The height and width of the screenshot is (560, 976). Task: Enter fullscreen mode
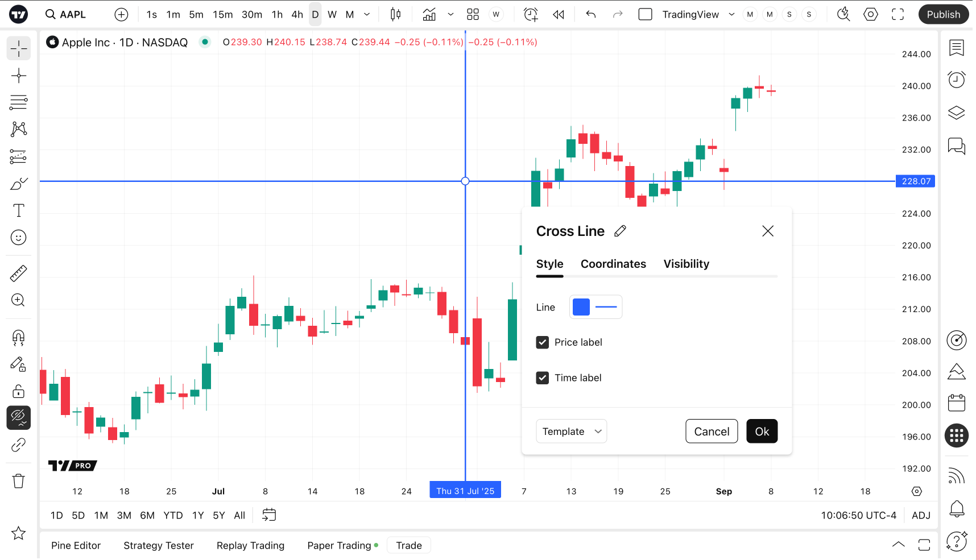tap(899, 15)
